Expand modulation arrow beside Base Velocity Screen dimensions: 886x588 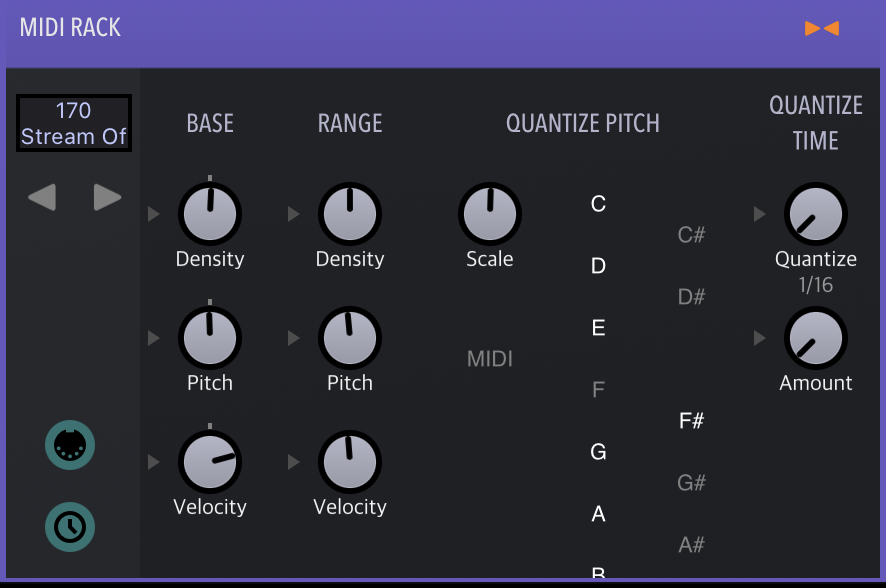154,462
